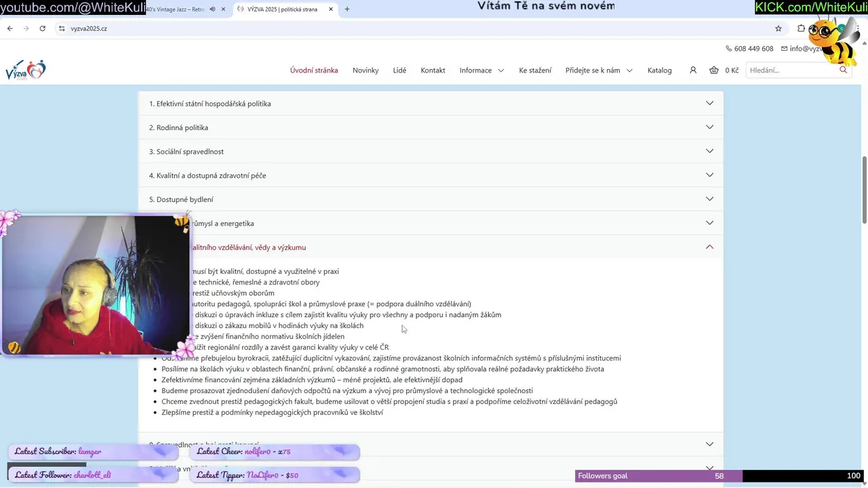Open the Úvodní stránka menu item
This screenshot has height=488, width=868.
click(314, 70)
